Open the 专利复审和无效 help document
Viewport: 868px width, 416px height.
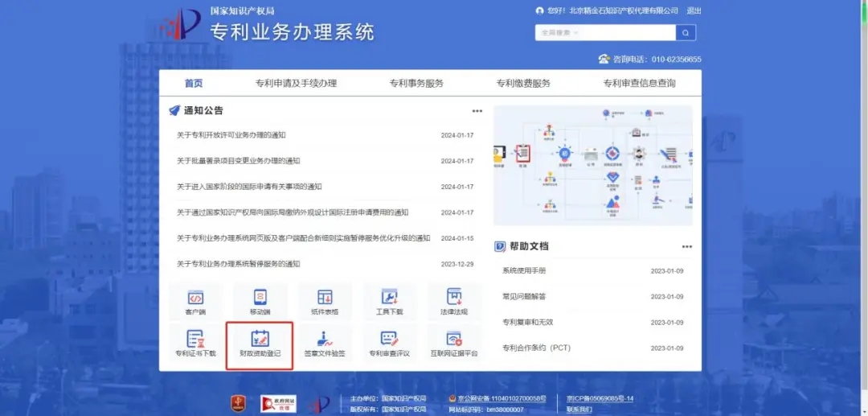point(527,323)
